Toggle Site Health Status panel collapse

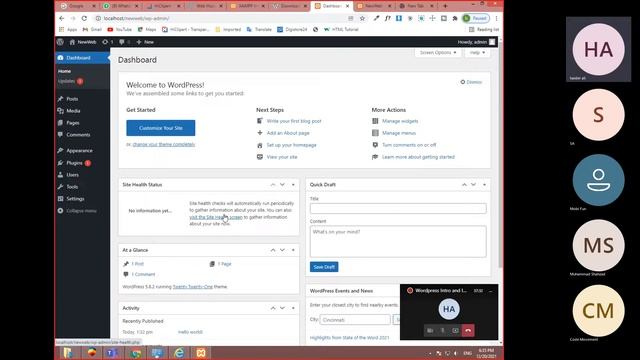pyautogui.click(x=293, y=185)
